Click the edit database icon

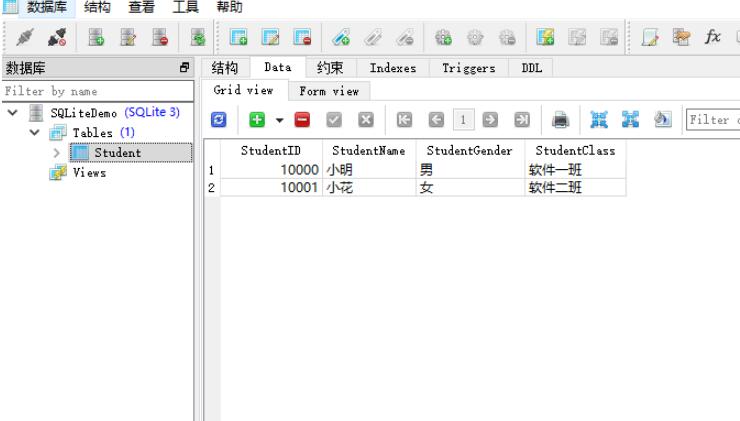[x=128, y=37]
